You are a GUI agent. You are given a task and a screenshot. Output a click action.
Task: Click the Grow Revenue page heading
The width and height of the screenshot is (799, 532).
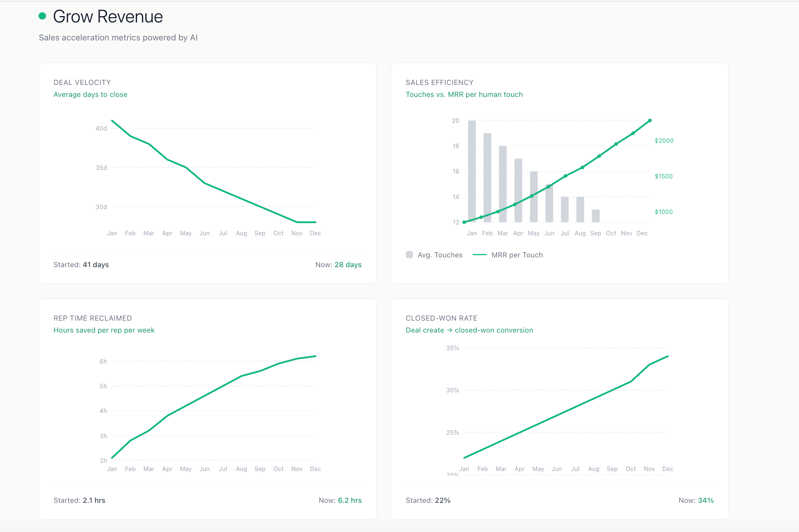[x=108, y=16]
